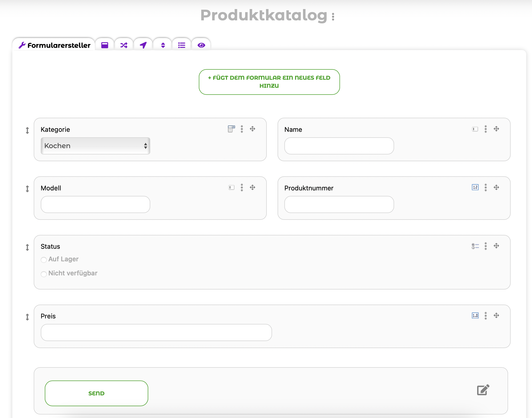Click the Kategorie field move handle
This screenshot has width=532, height=418.
253,129
